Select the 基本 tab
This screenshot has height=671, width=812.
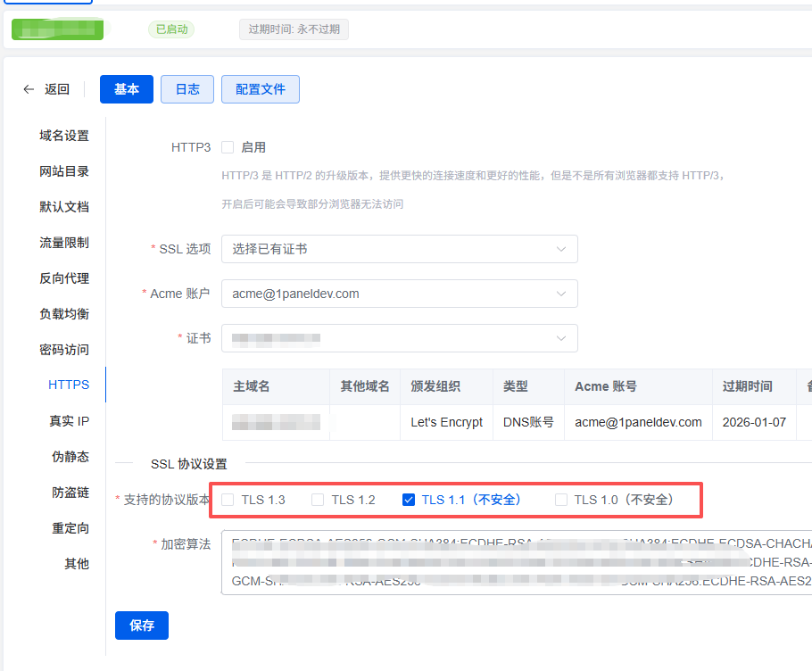click(127, 89)
